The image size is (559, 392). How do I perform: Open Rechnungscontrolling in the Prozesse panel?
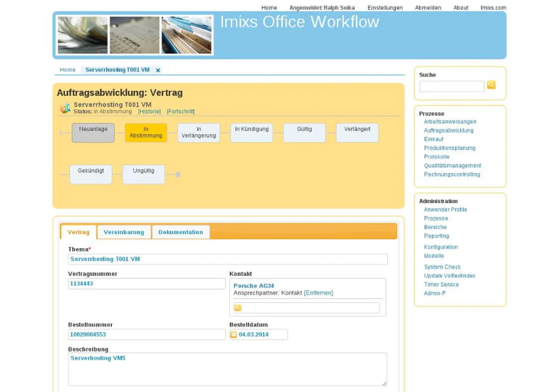click(452, 174)
